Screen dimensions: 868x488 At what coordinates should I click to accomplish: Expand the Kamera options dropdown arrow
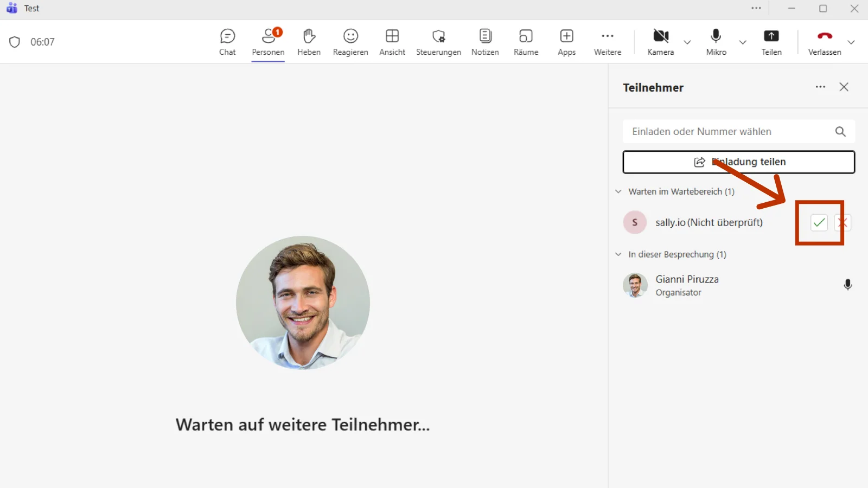coord(687,42)
